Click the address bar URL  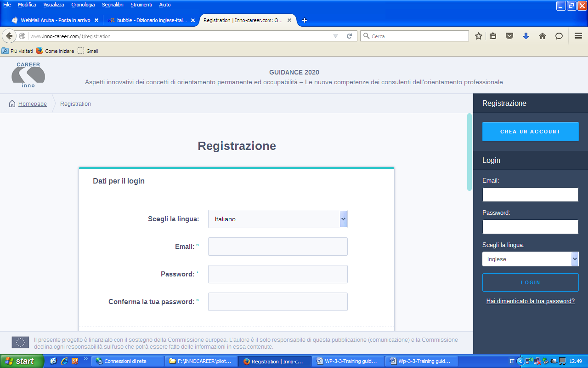(x=179, y=36)
